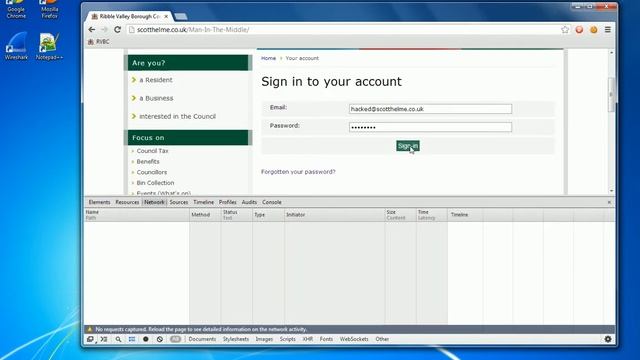The height and width of the screenshot is (360, 640).
Task: Sort by the Method column header
Action: (205, 215)
